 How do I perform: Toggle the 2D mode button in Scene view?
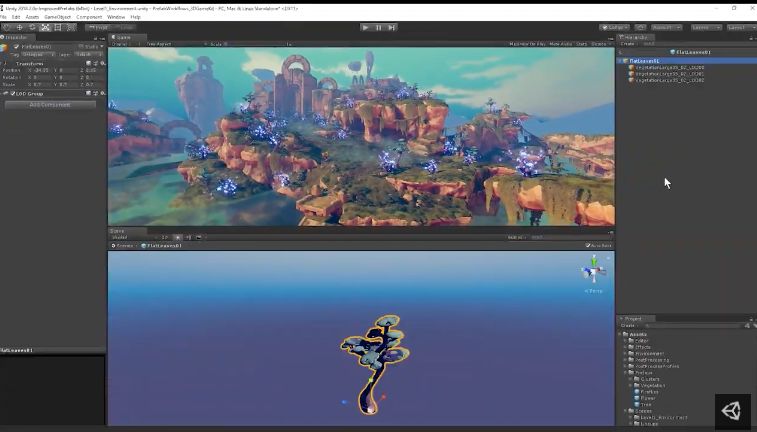coord(165,237)
